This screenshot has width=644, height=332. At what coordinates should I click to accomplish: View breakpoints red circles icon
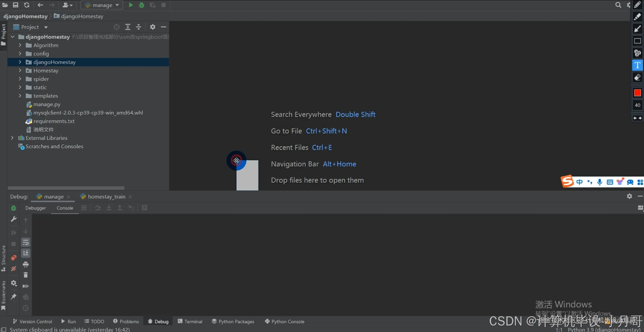(x=14, y=258)
